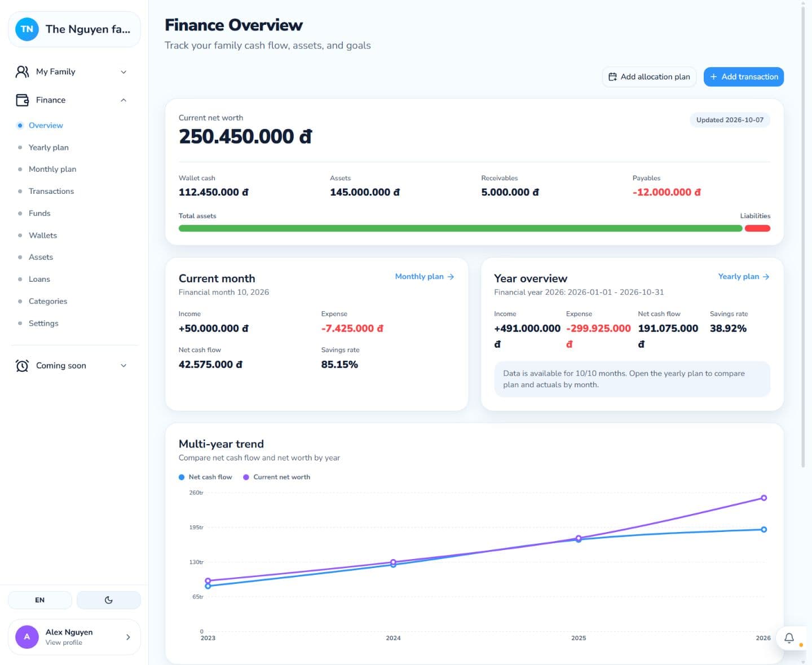Click the Alex Nguyen avatar circle
Screen dimensions: 812x665
pos(27,637)
